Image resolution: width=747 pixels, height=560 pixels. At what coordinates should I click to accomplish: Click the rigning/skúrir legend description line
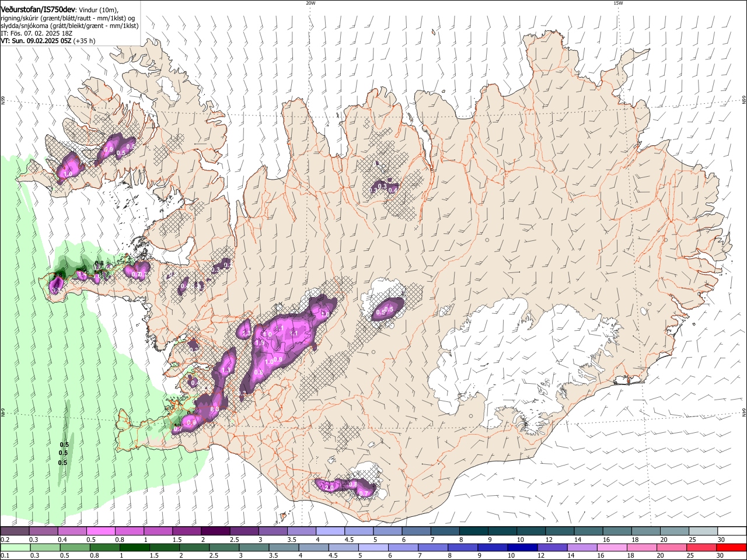pyautogui.click(x=68, y=18)
